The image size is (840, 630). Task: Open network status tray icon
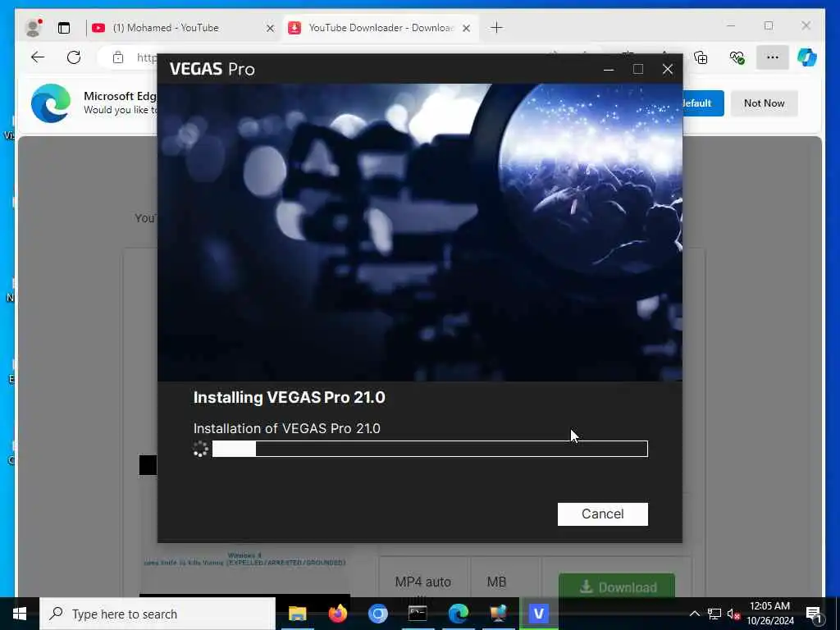pyautogui.click(x=714, y=614)
